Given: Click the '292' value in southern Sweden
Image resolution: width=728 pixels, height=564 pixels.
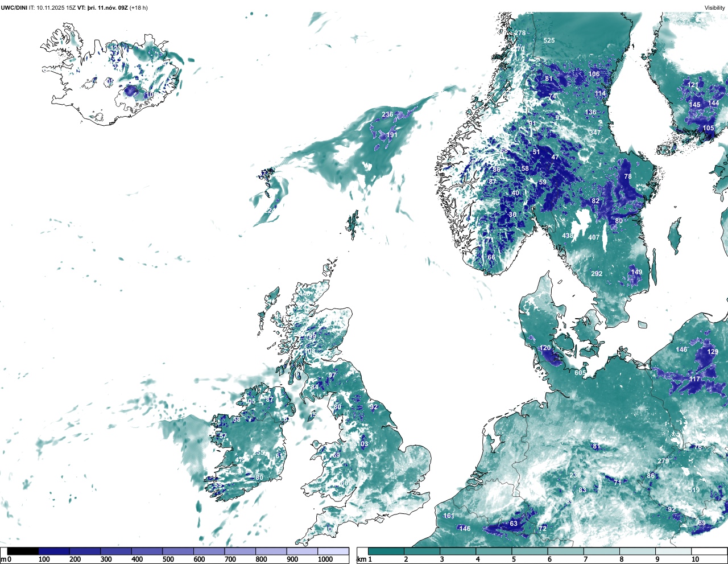Looking at the screenshot, I should point(597,274).
